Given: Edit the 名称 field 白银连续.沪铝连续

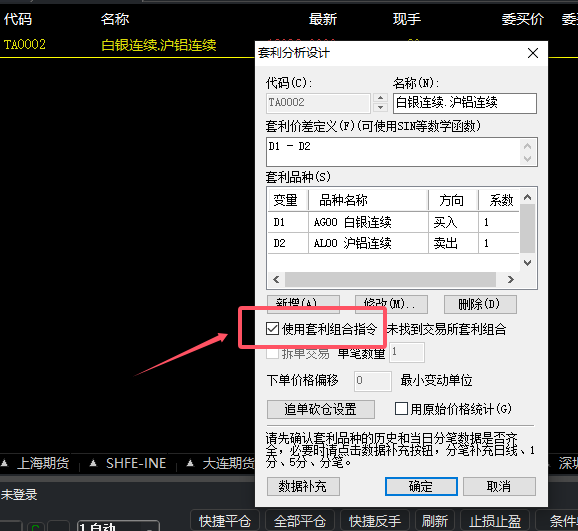Looking at the screenshot, I should (x=465, y=103).
